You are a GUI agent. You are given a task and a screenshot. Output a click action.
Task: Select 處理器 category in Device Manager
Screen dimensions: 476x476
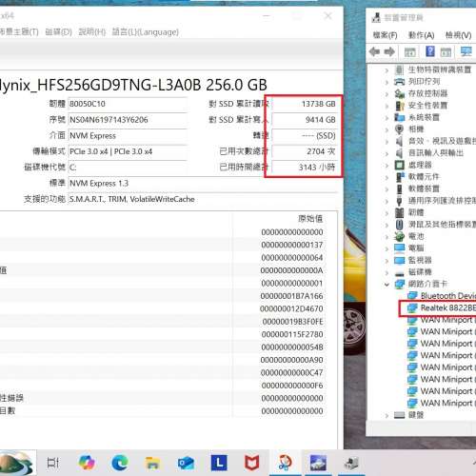point(420,165)
